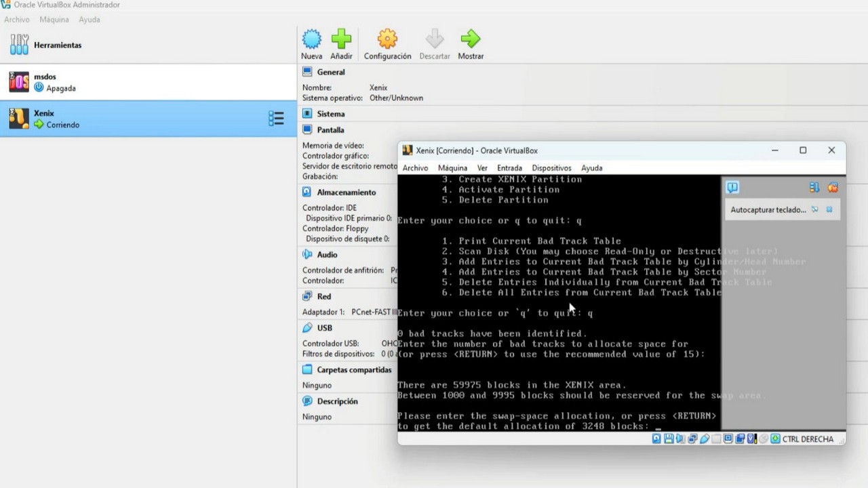Image resolution: width=868 pixels, height=488 pixels.
Task: Click the hard disk status bar indicator
Action: pyautogui.click(x=656, y=439)
